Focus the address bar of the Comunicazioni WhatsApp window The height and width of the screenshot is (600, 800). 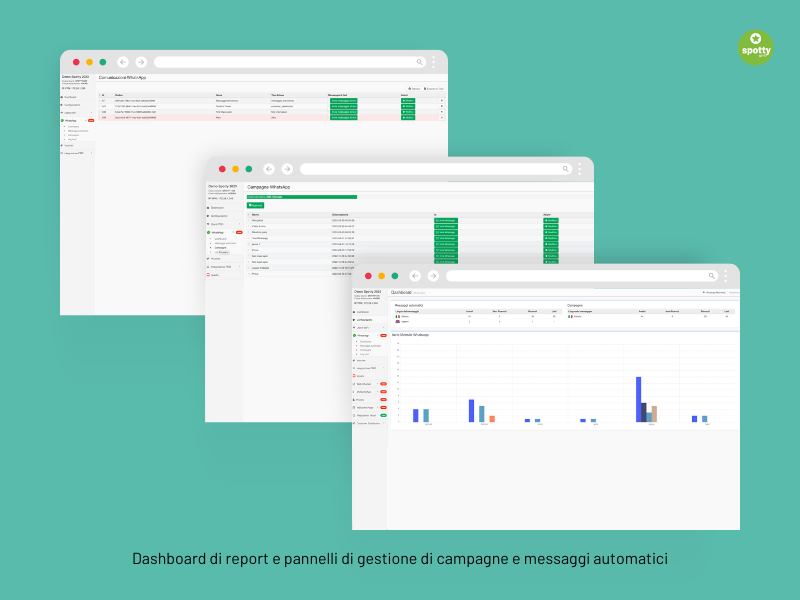click(x=290, y=62)
